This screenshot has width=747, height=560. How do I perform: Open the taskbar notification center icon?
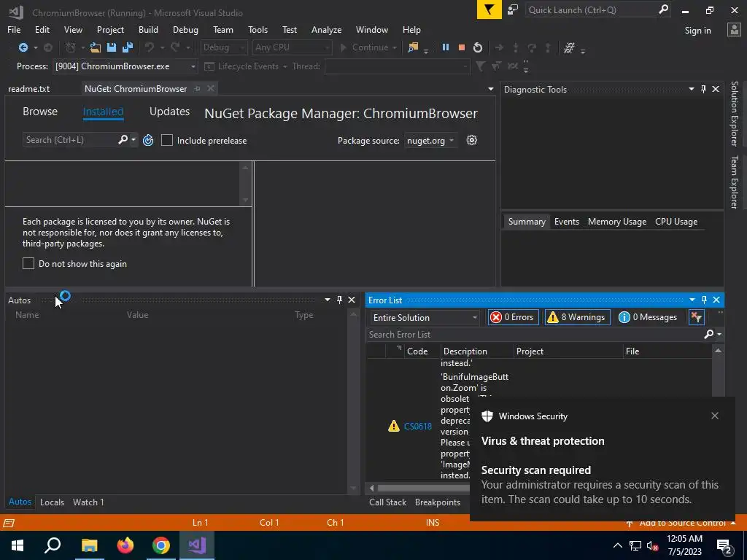724,545
